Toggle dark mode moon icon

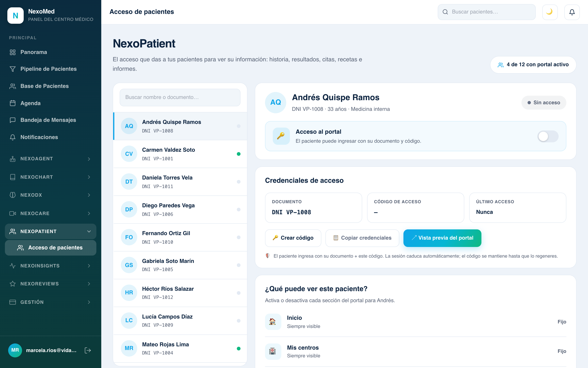pos(550,12)
